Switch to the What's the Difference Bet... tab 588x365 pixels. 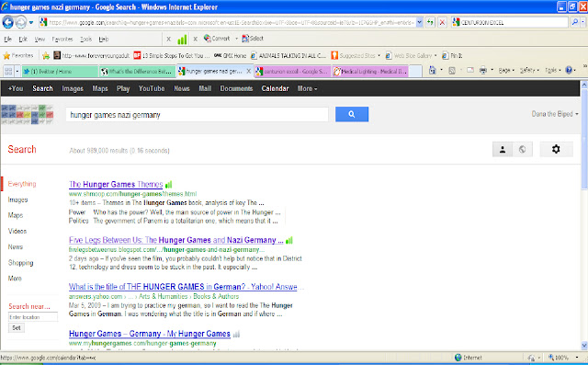(x=138, y=71)
